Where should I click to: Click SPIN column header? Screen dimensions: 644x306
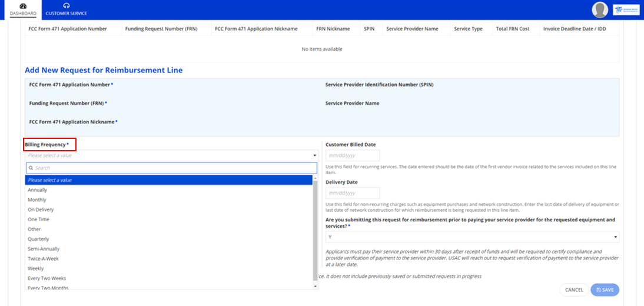click(x=369, y=29)
